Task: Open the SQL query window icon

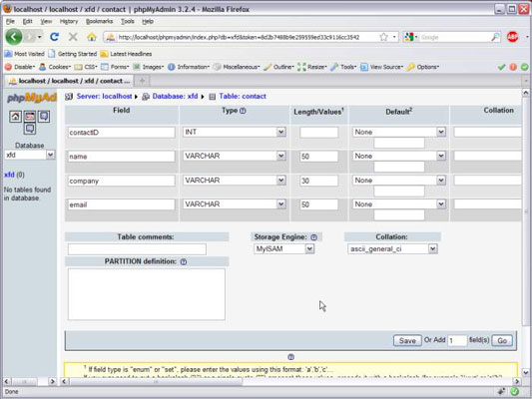Action: (30, 117)
